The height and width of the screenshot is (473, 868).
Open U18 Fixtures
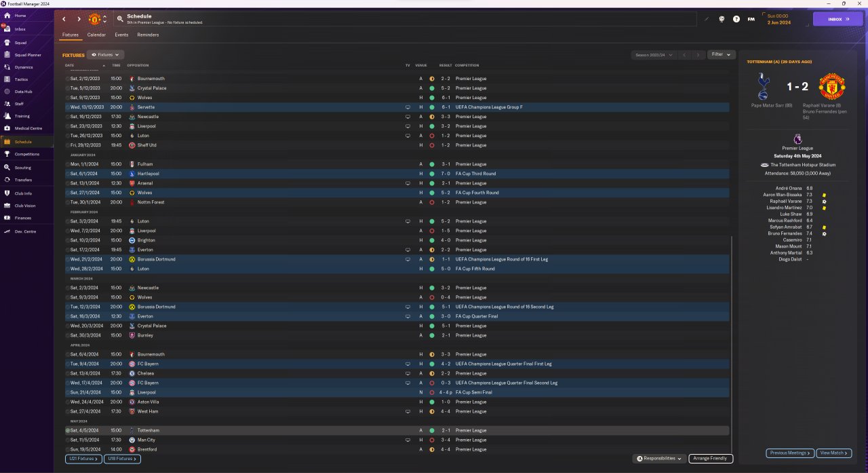[x=122, y=459]
